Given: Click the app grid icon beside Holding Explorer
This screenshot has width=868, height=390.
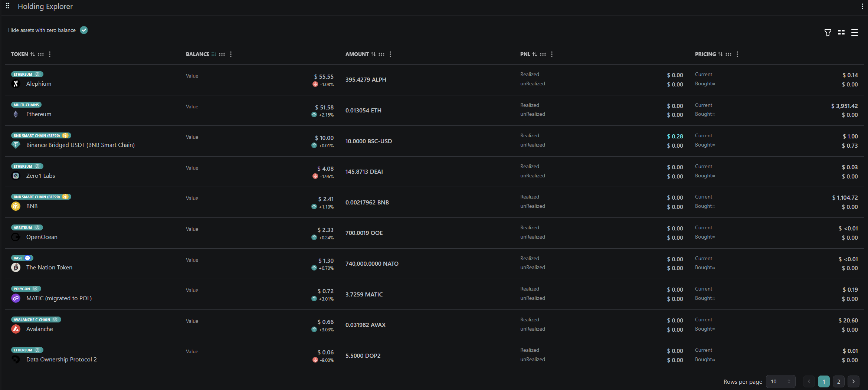Looking at the screenshot, I should point(8,6).
